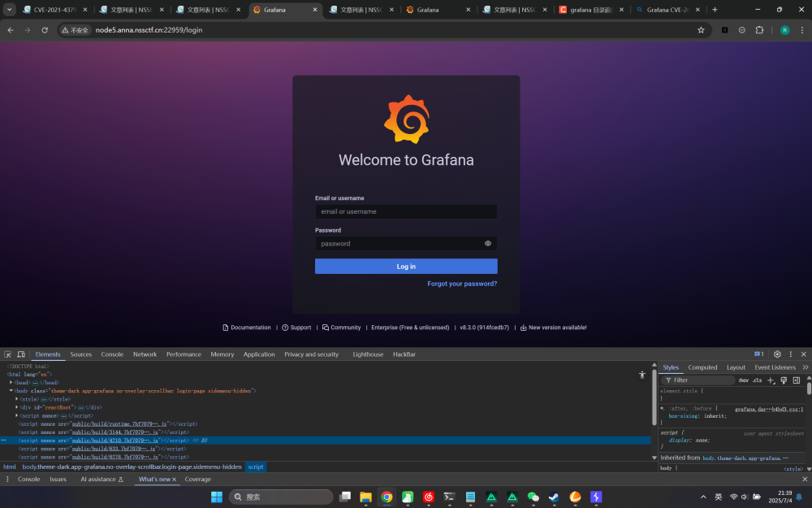Close the What's new drawer tab

[x=174, y=480]
